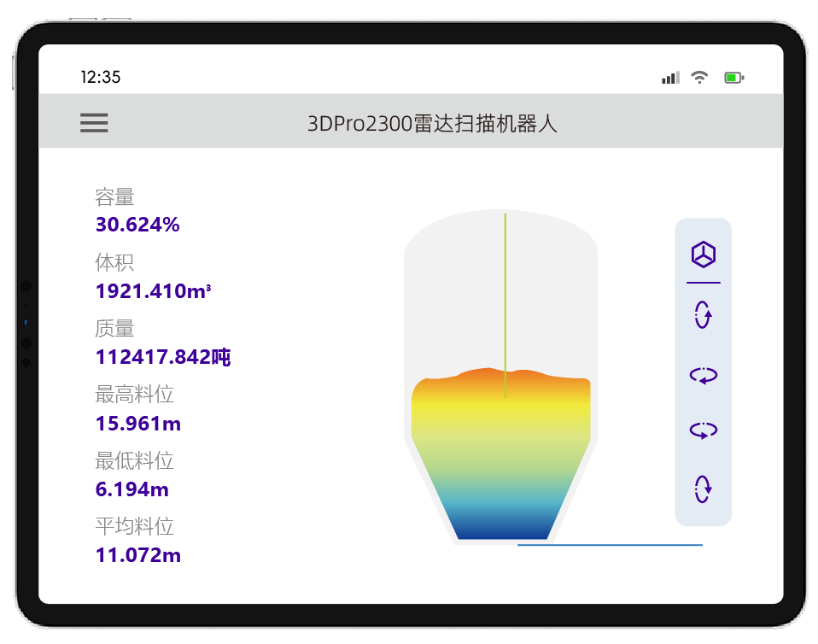Click the upward rotation icon in the sidebar
This screenshot has width=818, height=644.
click(703, 314)
